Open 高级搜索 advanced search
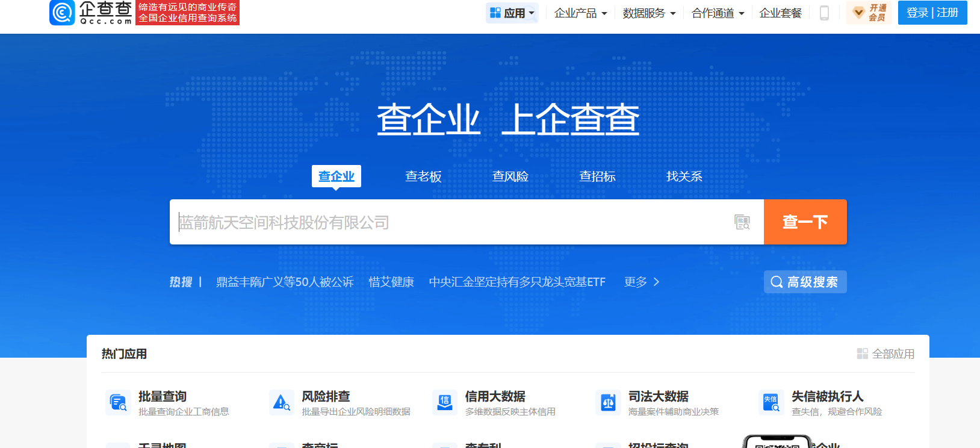The image size is (980, 448). 805,282
